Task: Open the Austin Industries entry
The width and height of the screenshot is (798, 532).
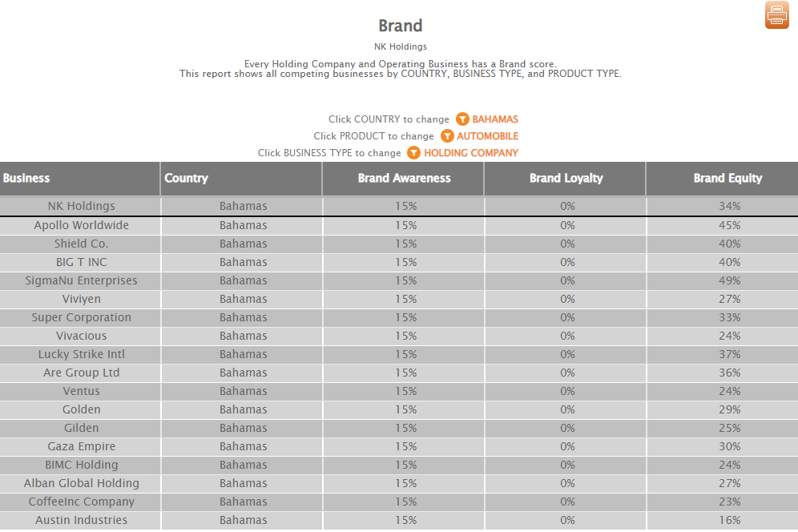Action: (x=81, y=520)
